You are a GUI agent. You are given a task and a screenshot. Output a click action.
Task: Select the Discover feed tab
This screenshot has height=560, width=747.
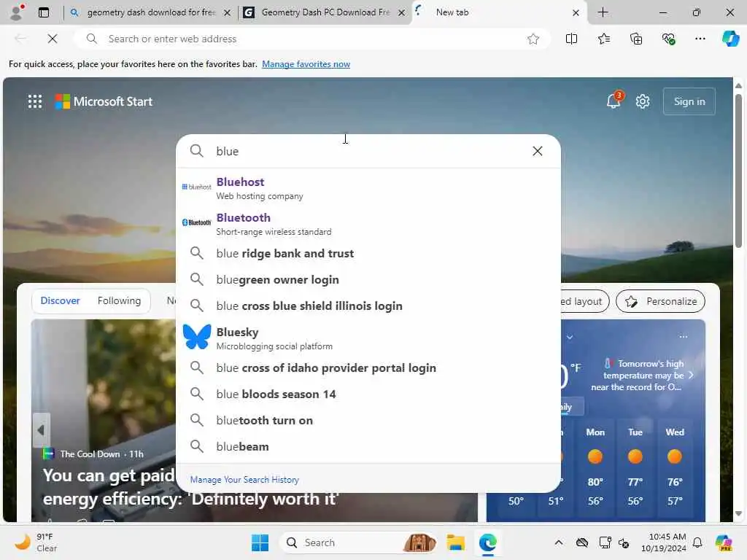click(x=60, y=301)
